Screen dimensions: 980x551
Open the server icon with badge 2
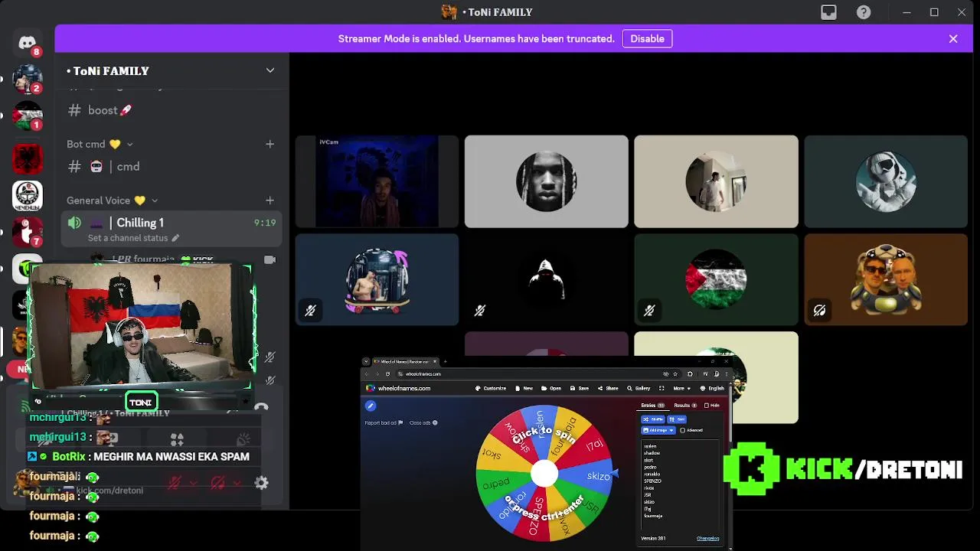(28, 79)
